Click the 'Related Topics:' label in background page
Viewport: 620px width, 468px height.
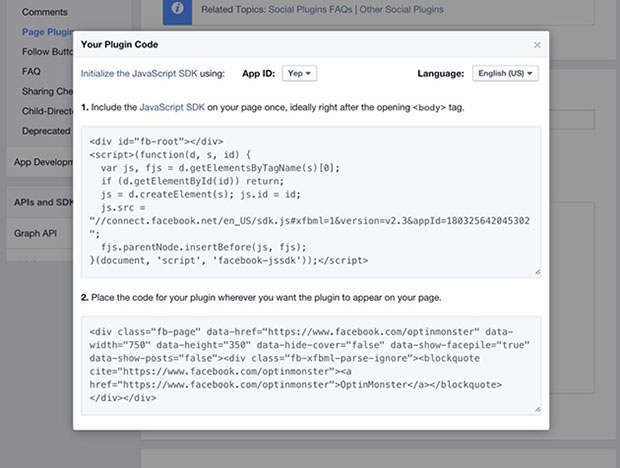[233, 9]
